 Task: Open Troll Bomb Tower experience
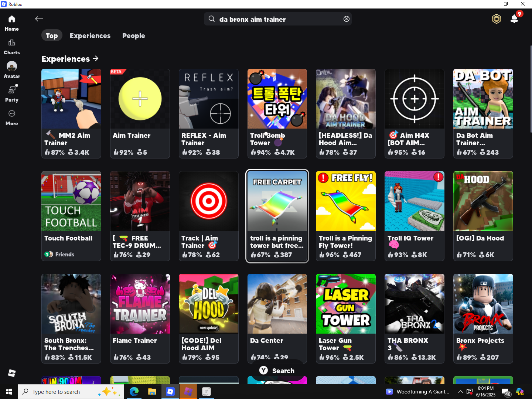click(277, 113)
